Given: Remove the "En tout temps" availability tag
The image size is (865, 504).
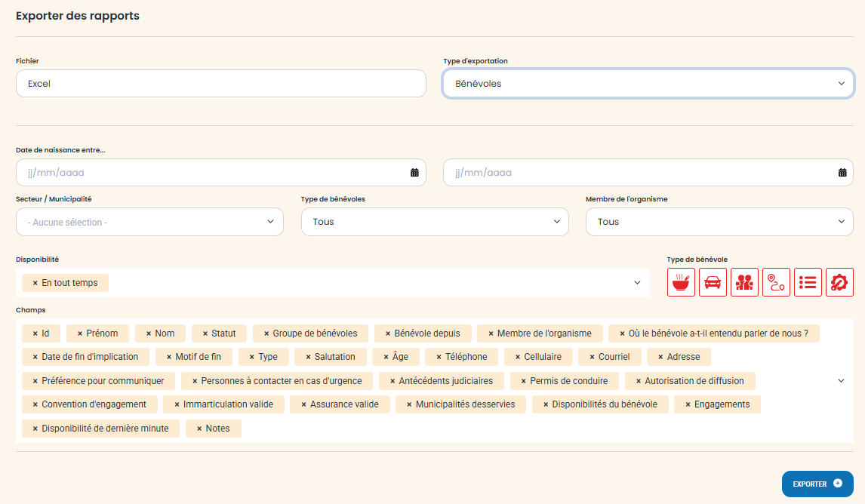Looking at the screenshot, I should [35, 283].
